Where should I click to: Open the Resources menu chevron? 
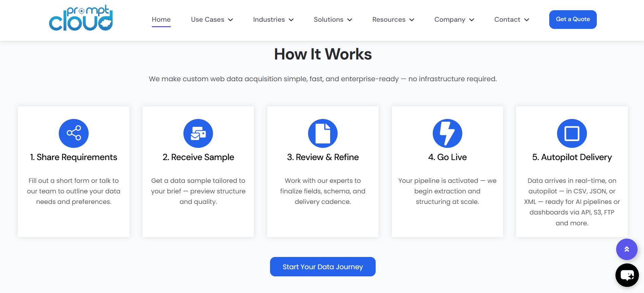(x=412, y=20)
